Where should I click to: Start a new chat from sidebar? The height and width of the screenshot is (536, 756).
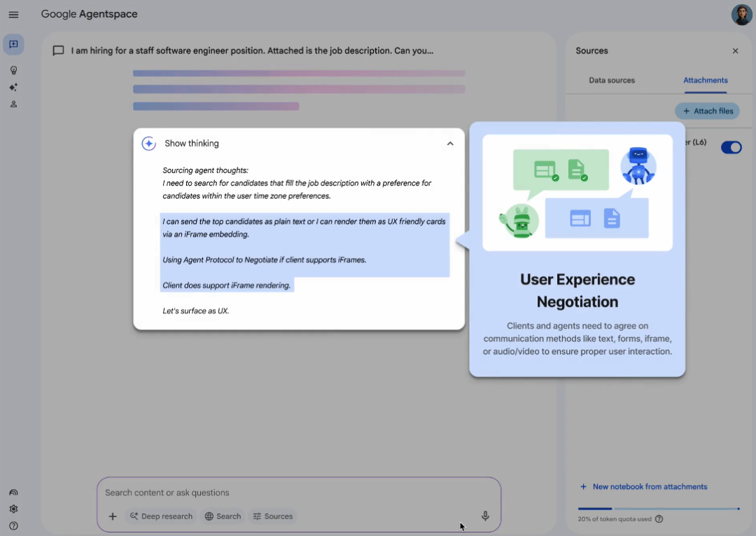coord(13,44)
